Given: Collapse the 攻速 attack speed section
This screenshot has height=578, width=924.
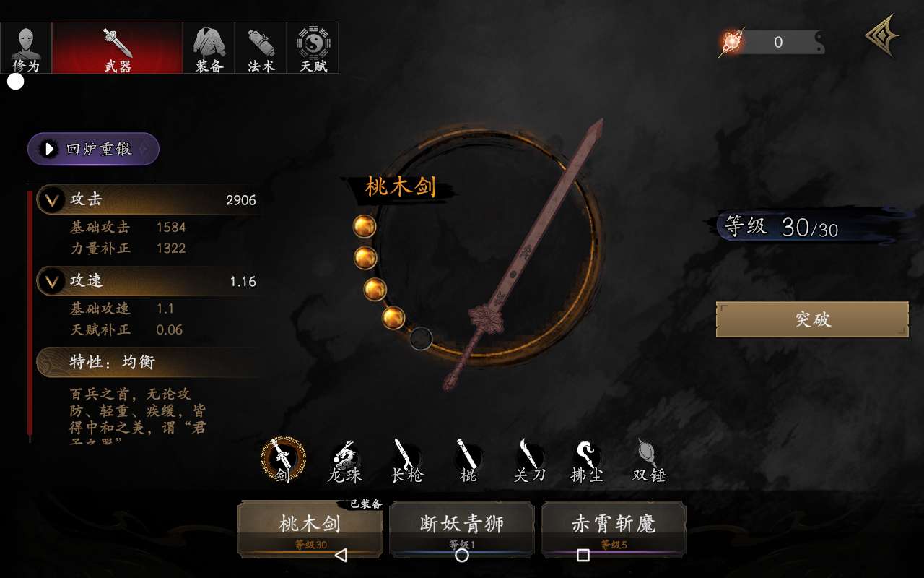Looking at the screenshot, I should pyautogui.click(x=52, y=282).
